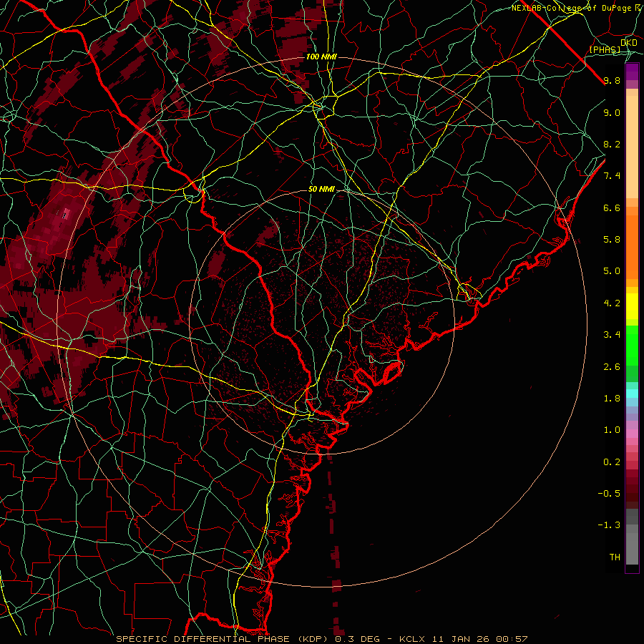Click the 6.6 scale value

click(x=612, y=208)
